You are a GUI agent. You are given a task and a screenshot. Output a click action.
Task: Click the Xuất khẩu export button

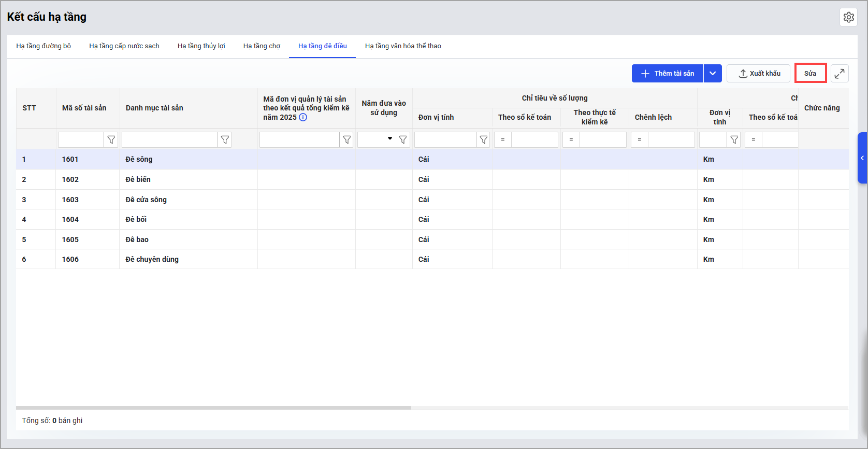pyautogui.click(x=758, y=74)
